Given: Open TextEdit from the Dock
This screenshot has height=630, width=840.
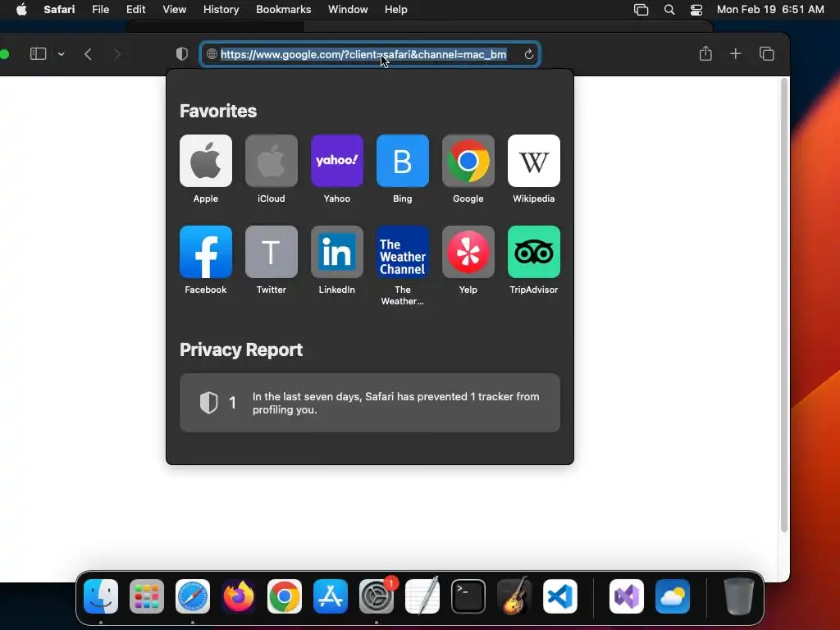Looking at the screenshot, I should (422, 596).
